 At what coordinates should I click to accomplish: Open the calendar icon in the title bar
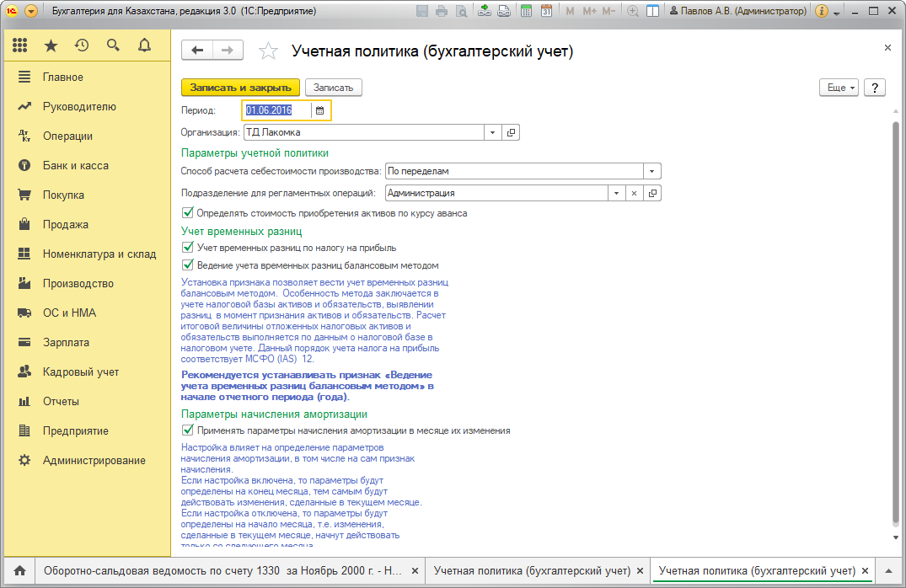(x=546, y=10)
